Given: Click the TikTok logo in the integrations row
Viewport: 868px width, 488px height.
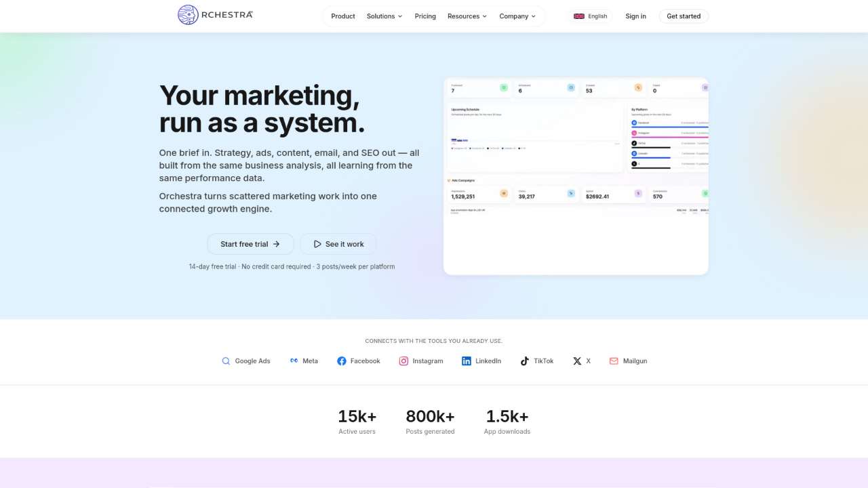Looking at the screenshot, I should click(x=524, y=361).
